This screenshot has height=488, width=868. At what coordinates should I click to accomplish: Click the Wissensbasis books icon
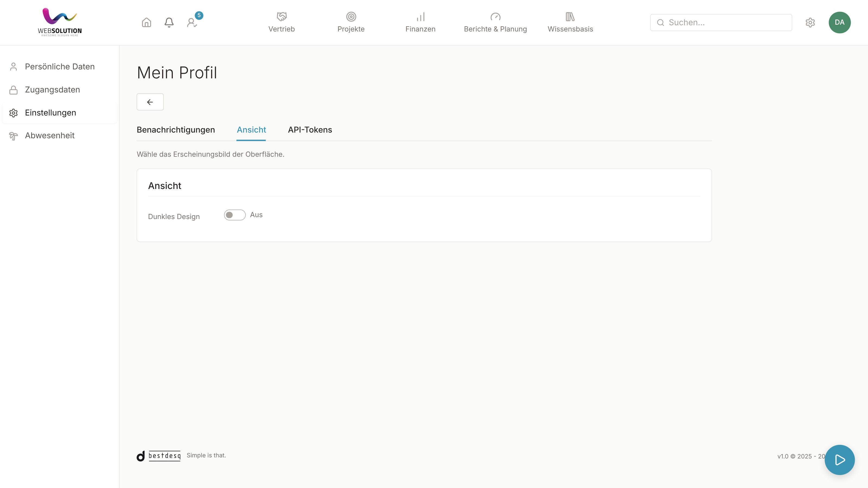(x=570, y=17)
